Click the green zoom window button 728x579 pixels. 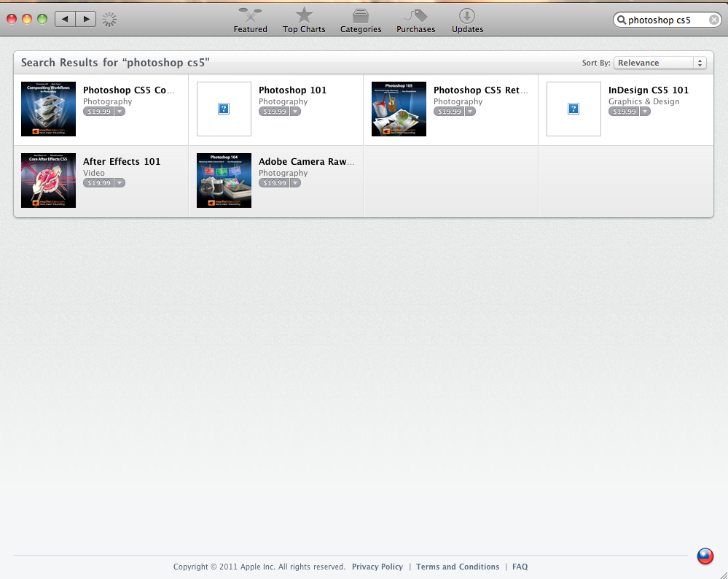[x=42, y=19]
